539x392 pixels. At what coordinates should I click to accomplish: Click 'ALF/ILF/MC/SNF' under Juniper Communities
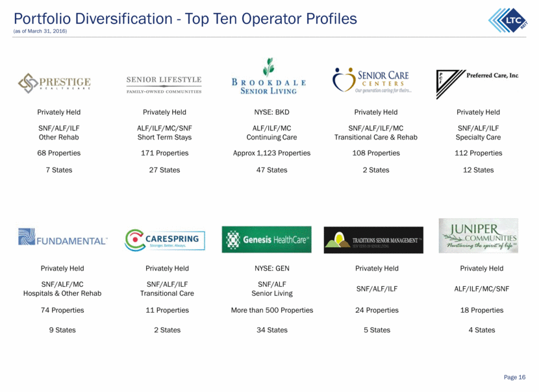pyautogui.click(x=482, y=289)
